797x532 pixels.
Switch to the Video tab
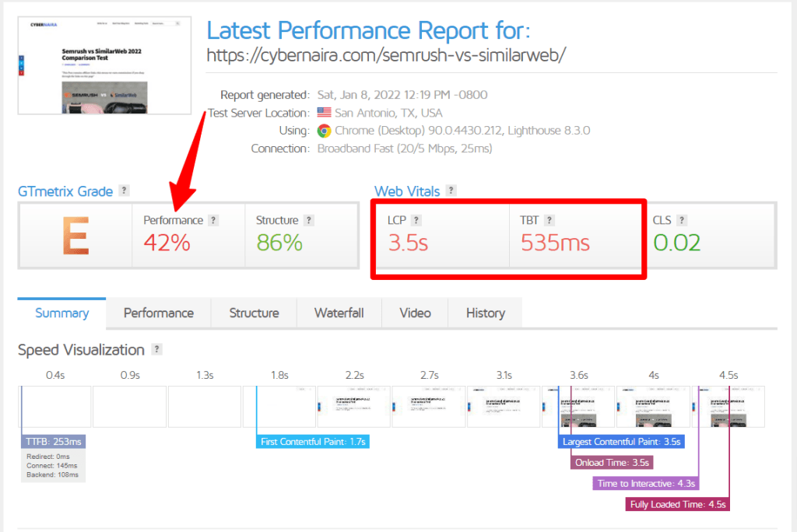[415, 313]
